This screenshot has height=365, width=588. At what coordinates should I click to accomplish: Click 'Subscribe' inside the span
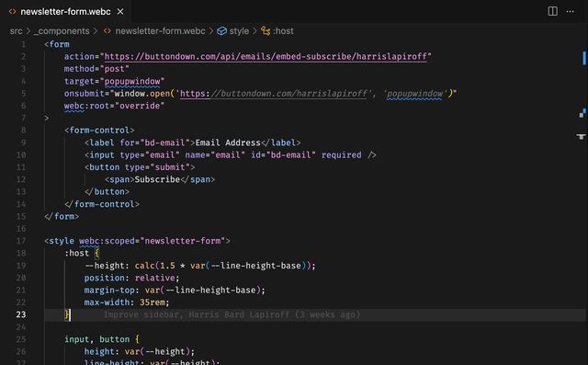click(x=157, y=179)
